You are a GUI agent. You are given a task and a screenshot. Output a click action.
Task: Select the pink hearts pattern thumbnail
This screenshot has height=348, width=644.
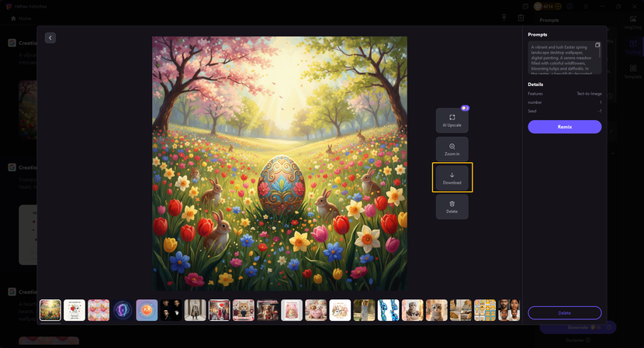(x=99, y=310)
